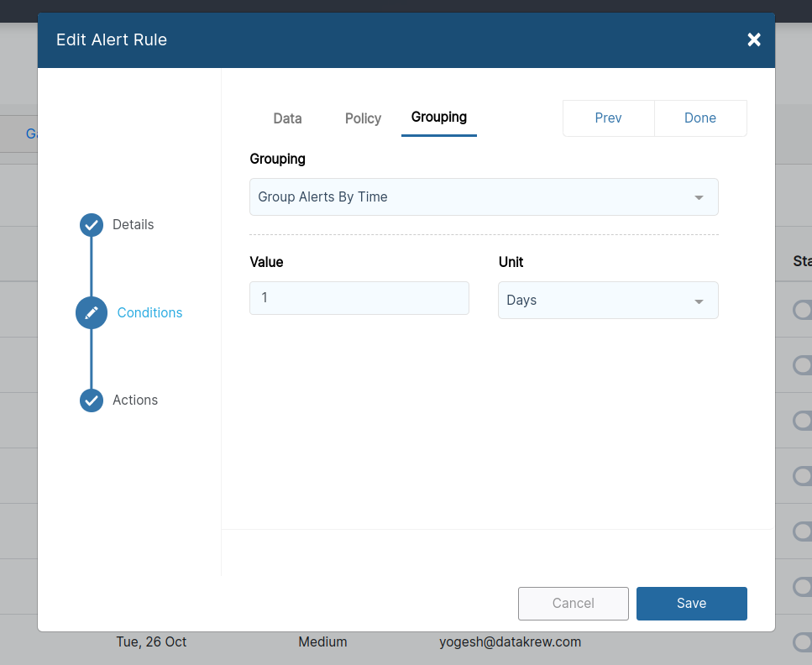This screenshot has height=665, width=812.
Task: Open the Unit dropdown showing Days
Action: pos(608,300)
